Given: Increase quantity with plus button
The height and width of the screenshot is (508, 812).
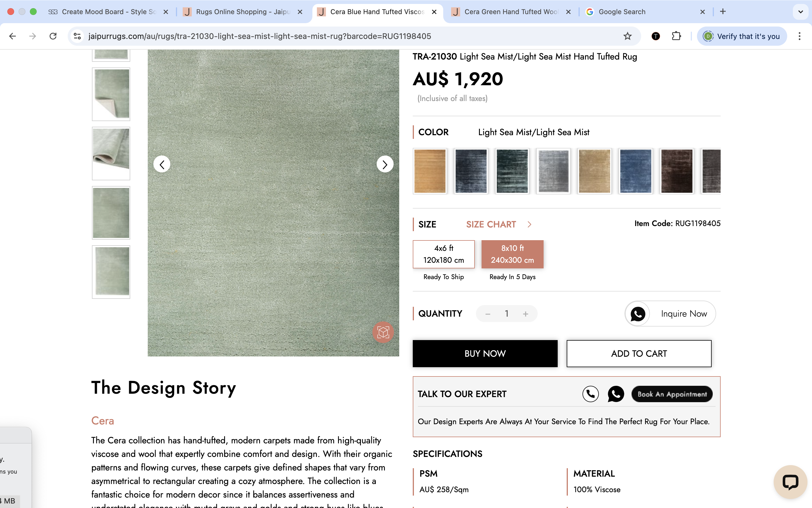Looking at the screenshot, I should (526, 314).
